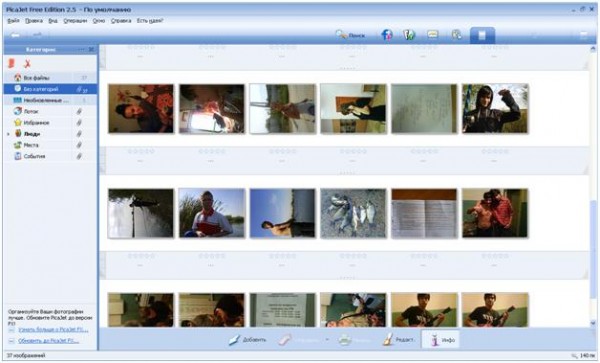Open the "Узнать больше о PicaJet FX" link

click(x=53, y=330)
